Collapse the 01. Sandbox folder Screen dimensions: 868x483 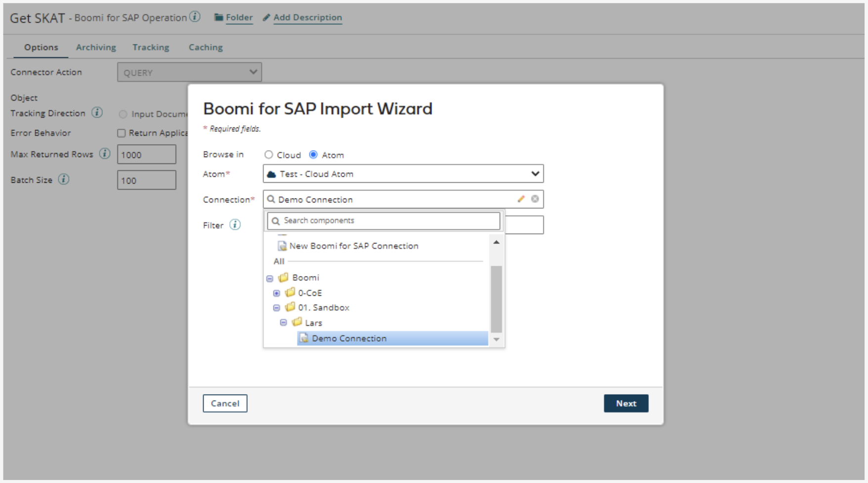[277, 308]
